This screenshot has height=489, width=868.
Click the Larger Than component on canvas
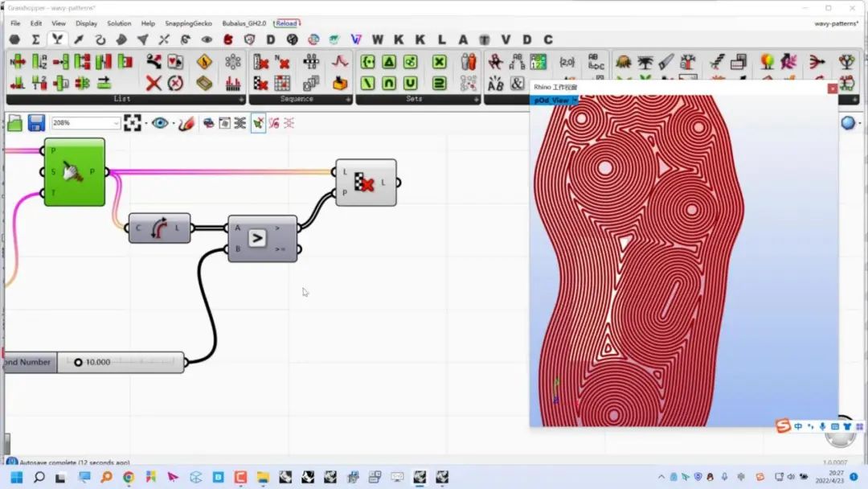[x=262, y=239]
